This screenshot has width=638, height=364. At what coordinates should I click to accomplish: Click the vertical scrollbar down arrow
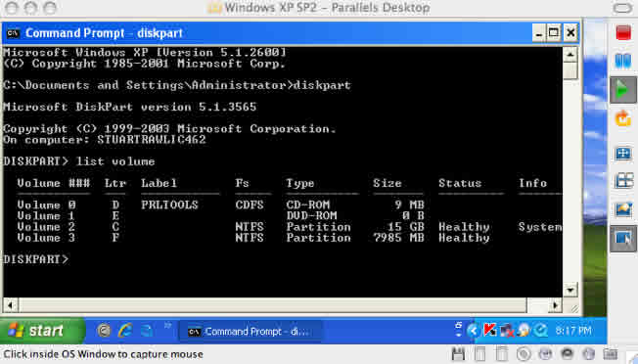coord(570,290)
